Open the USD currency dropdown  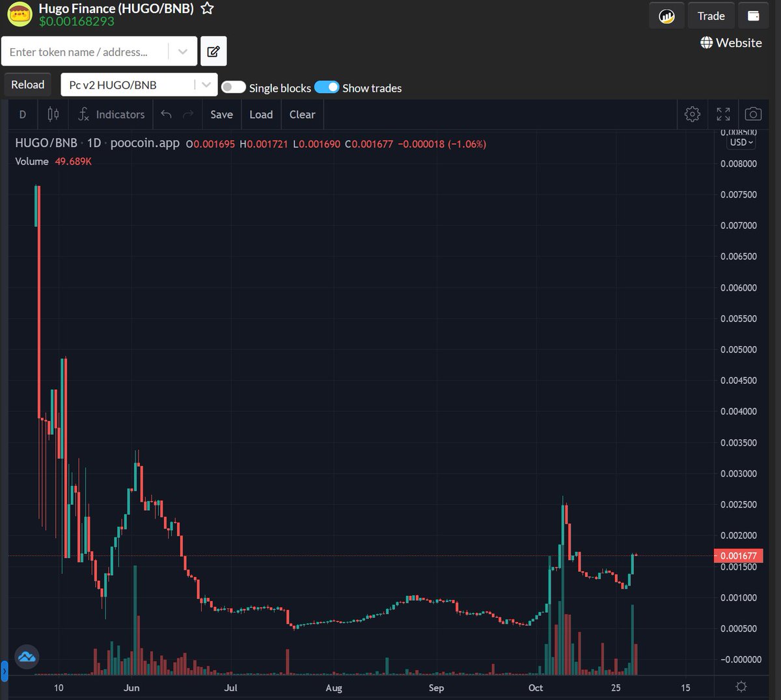(741, 142)
